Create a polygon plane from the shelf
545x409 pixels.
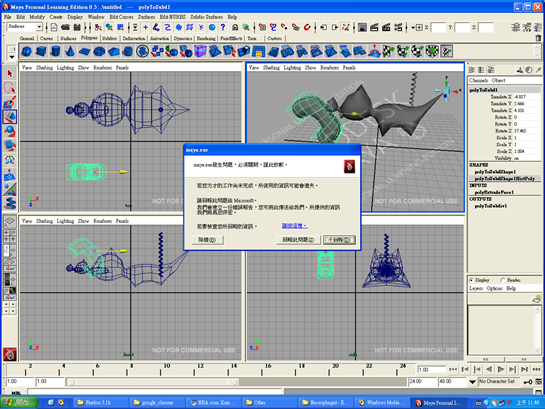tap(84, 52)
